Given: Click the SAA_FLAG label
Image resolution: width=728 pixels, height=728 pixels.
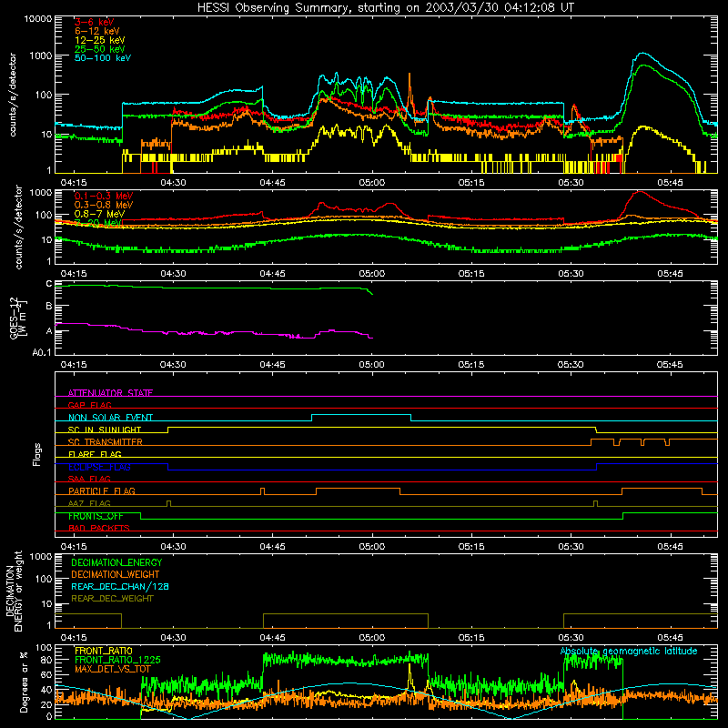Looking at the screenshot, I should point(89,479).
